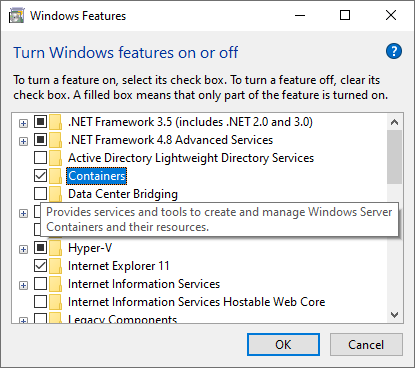Enable Active Directory Lightweight Directory Services checkbox
The height and width of the screenshot is (368, 415).
40,158
